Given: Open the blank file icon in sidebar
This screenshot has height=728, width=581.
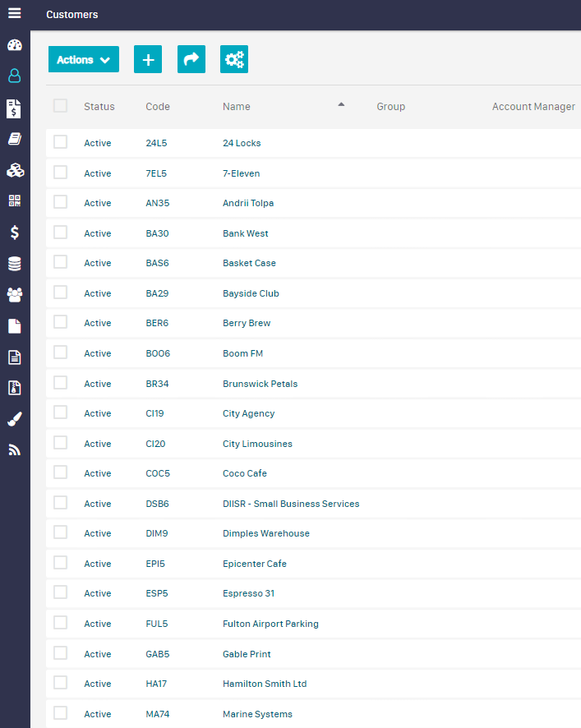Looking at the screenshot, I should [15, 326].
